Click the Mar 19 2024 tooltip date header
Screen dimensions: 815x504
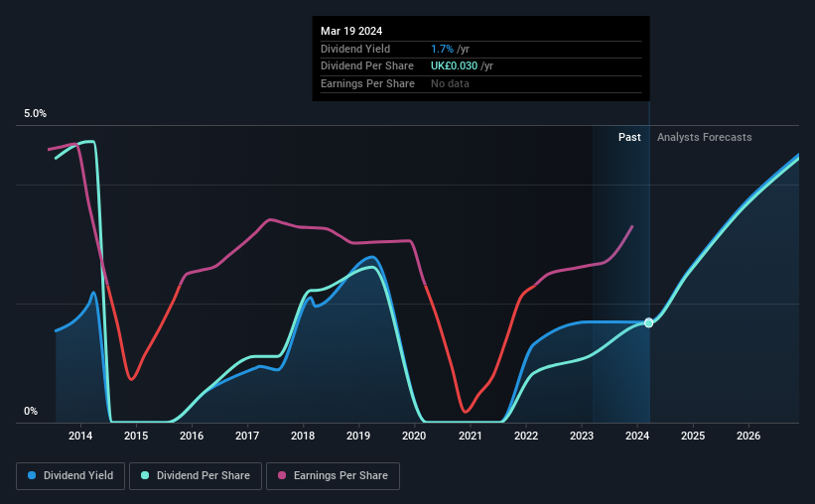[x=351, y=31]
